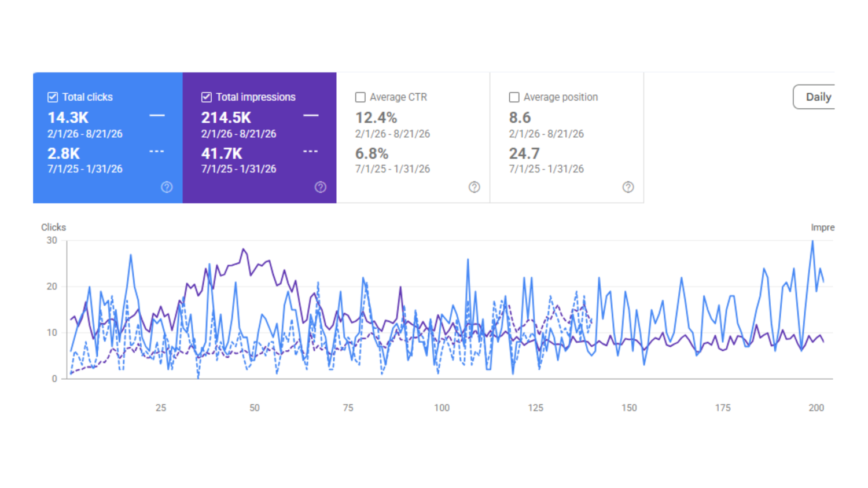868x488 pixels.
Task: Click the Average position card label
Action: tap(561, 97)
